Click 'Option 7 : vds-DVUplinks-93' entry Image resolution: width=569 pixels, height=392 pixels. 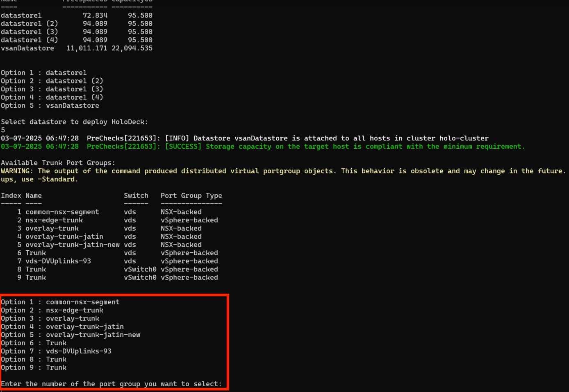[56, 351]
